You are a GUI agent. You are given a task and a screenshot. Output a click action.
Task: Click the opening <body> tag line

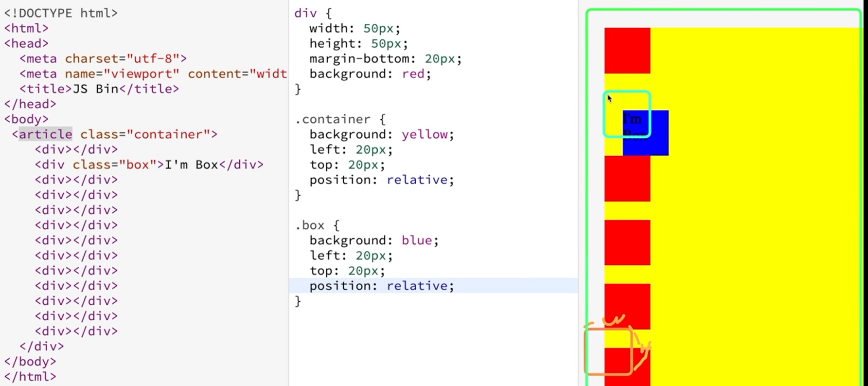pos(26,119)
